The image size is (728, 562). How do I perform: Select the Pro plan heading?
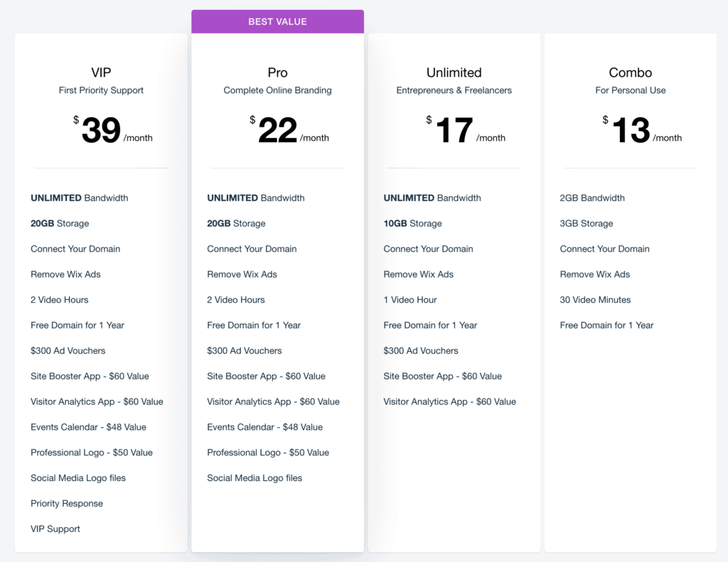coord(278,72)
